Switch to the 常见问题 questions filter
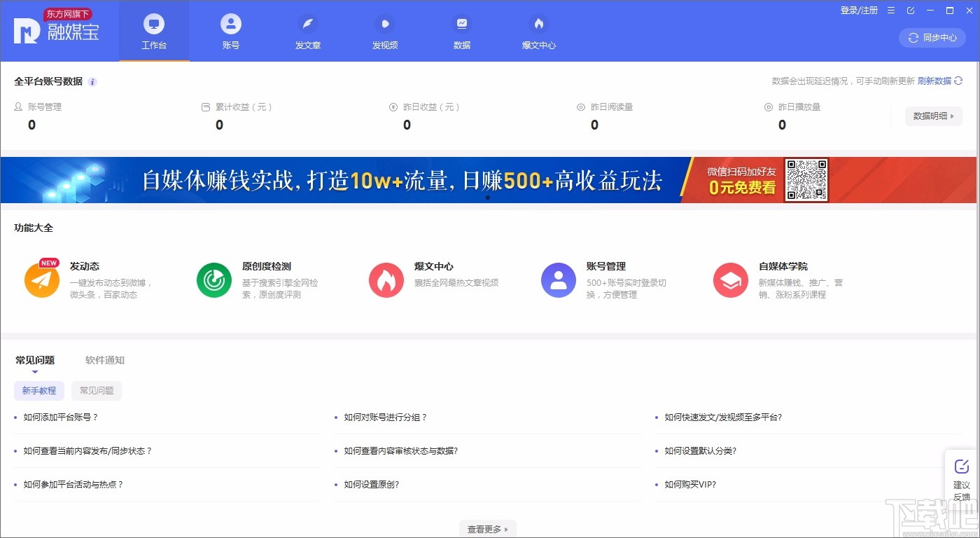The image size is (980, 538). tap(96, 392)
